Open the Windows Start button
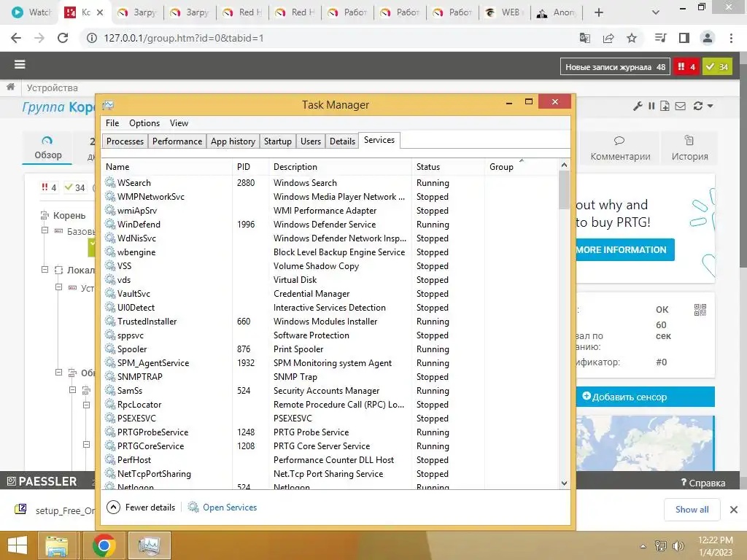The height and width of the screenshot is (560, 747). tap(18, 545)
